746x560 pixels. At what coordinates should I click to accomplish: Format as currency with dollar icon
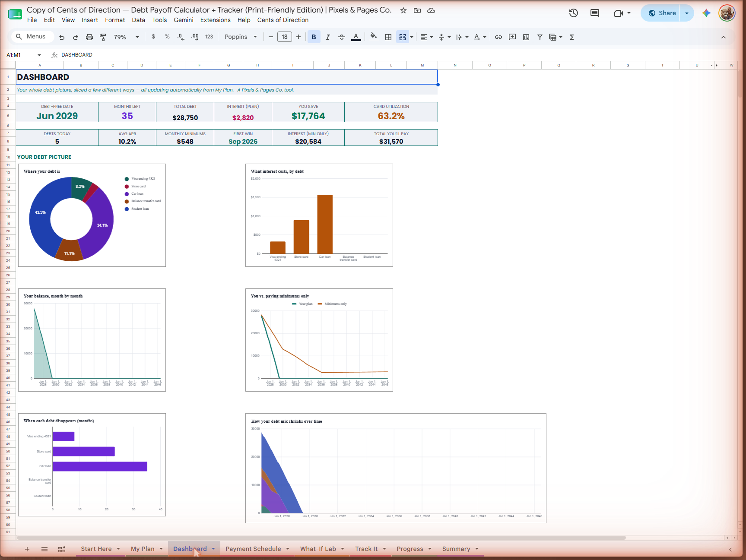153,37
